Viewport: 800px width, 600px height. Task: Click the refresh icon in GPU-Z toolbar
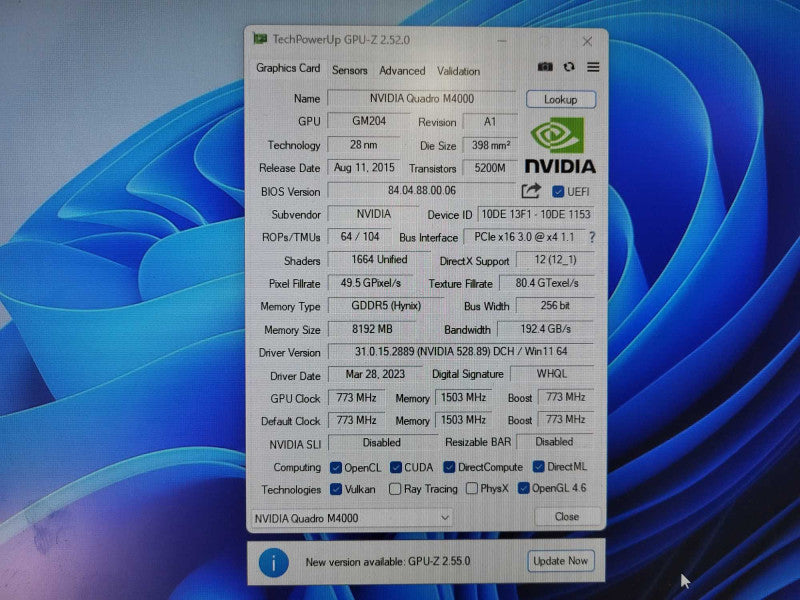point(569,67)
